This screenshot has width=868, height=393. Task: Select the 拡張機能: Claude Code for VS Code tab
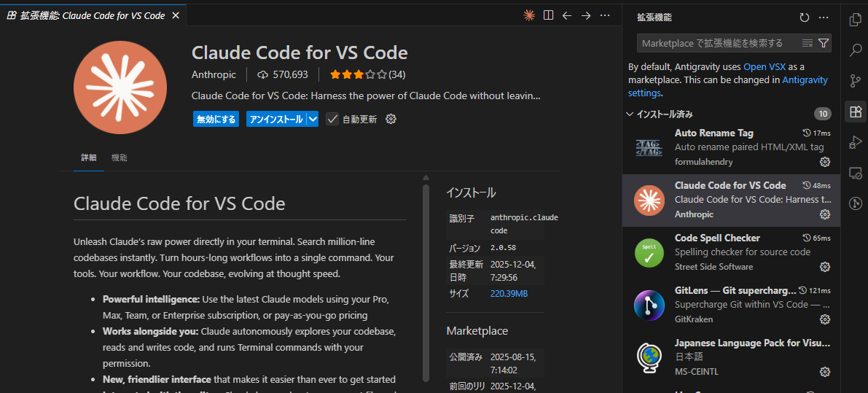(93, 15)
